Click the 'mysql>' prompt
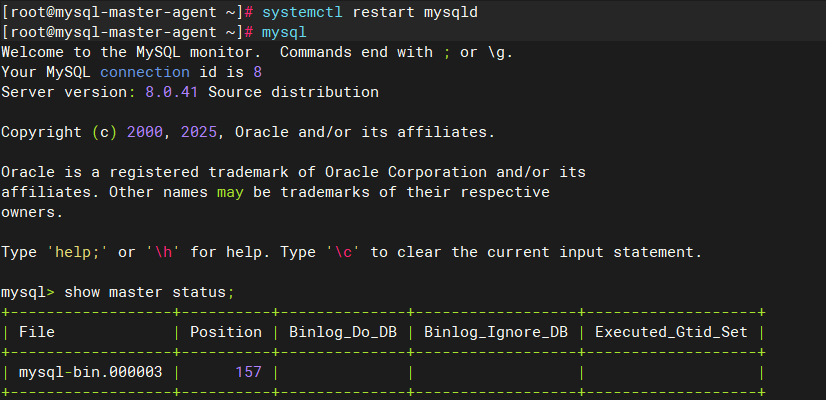Viewport: 826px width, 400px height. point(27,292)
